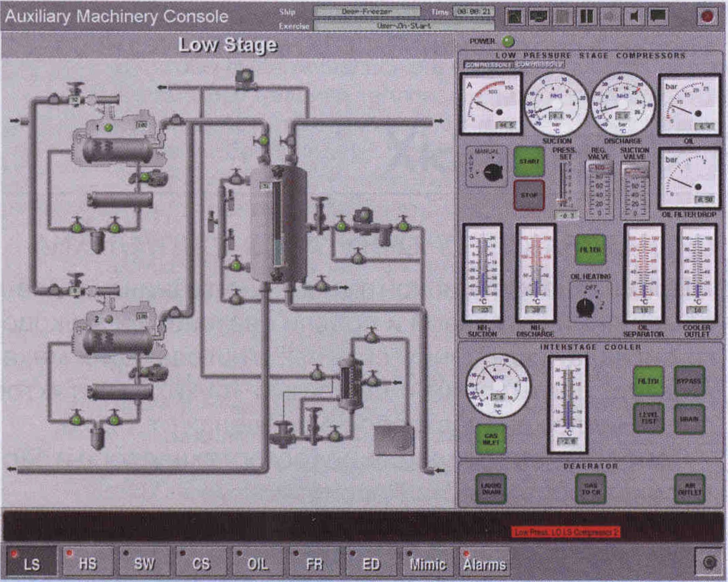Click the Ship name field Deep-Freezer
The image size is (728, 582).
[367, 12]
